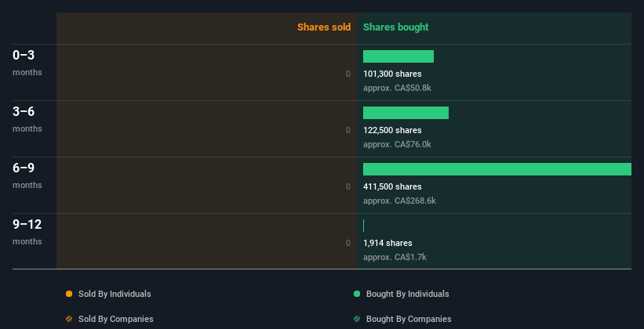Select the approx. CA$268.6k amount
644x329 pixels.
coord(399,201)
